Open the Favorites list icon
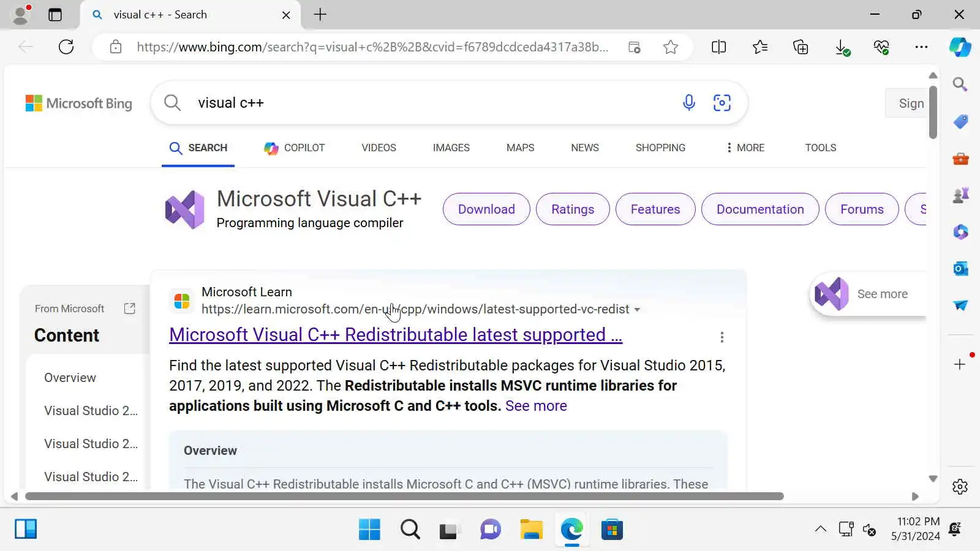Image resolution: width=980 pixels, height=551 pixels. (x=760, y=47)
